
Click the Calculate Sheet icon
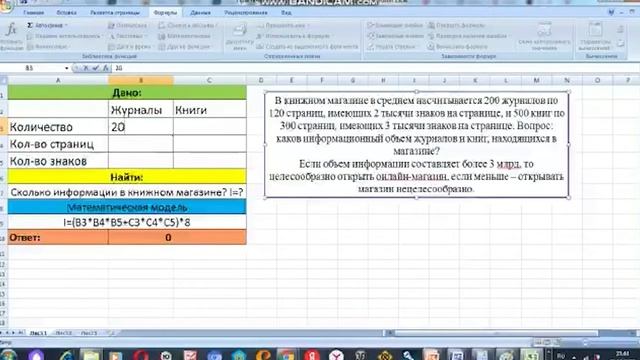point(621,43)
